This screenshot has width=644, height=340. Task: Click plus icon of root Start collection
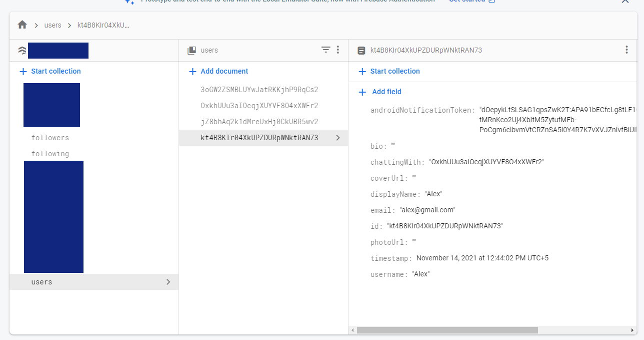pos(23,72)
